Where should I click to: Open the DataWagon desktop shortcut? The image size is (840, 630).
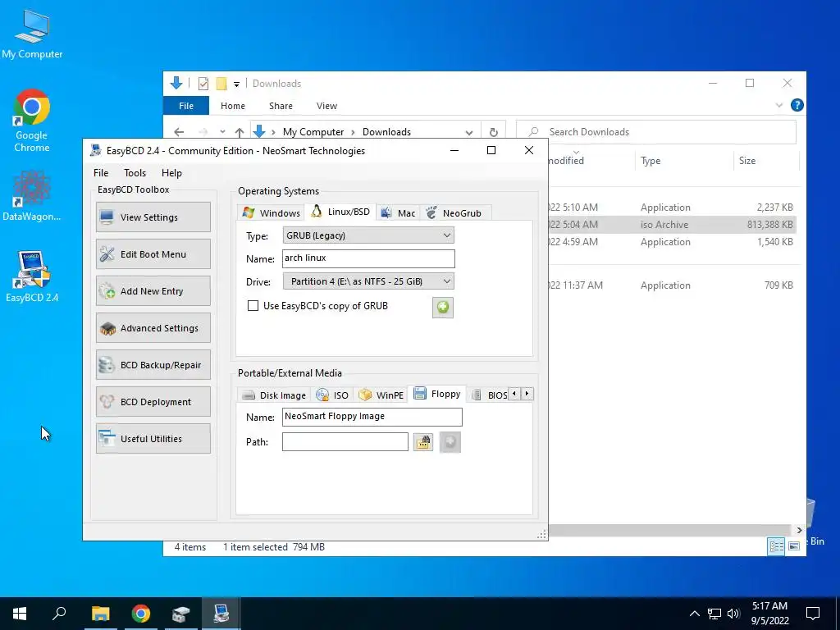(32, 195)
